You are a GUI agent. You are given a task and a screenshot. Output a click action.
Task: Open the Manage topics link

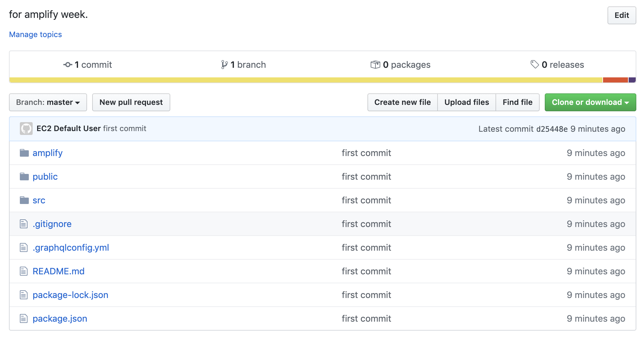35,34
